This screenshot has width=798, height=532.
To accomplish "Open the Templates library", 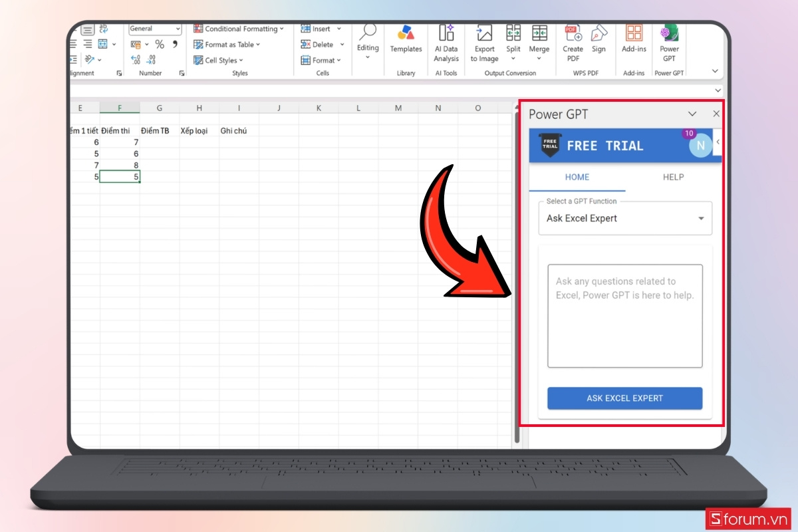I will click(406, 40).
